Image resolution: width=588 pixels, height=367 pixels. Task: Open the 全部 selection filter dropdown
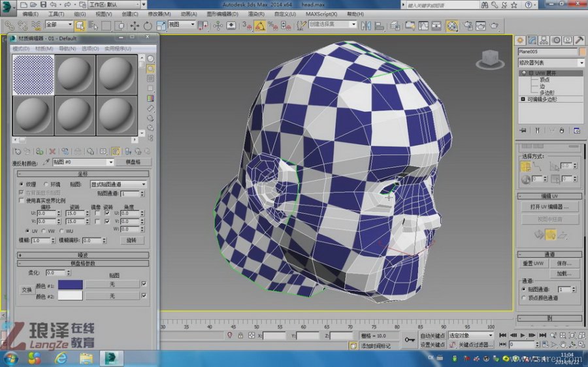coord(59,24)
